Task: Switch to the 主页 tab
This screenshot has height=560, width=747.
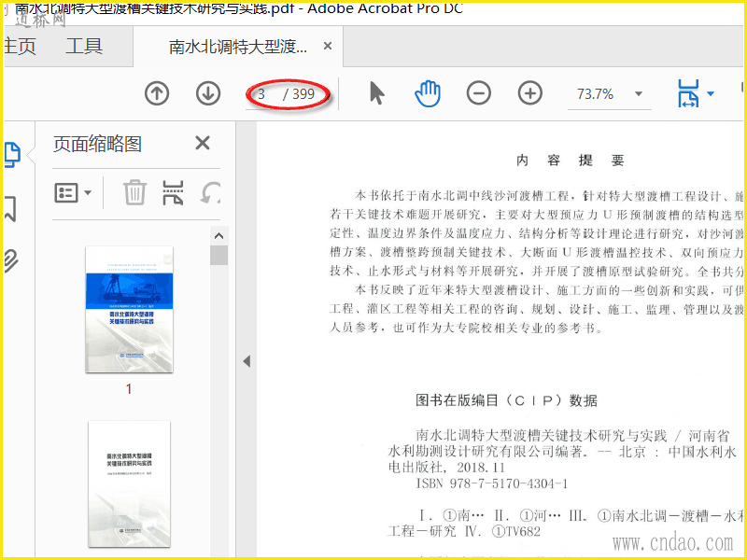Action: pos(20,46)
